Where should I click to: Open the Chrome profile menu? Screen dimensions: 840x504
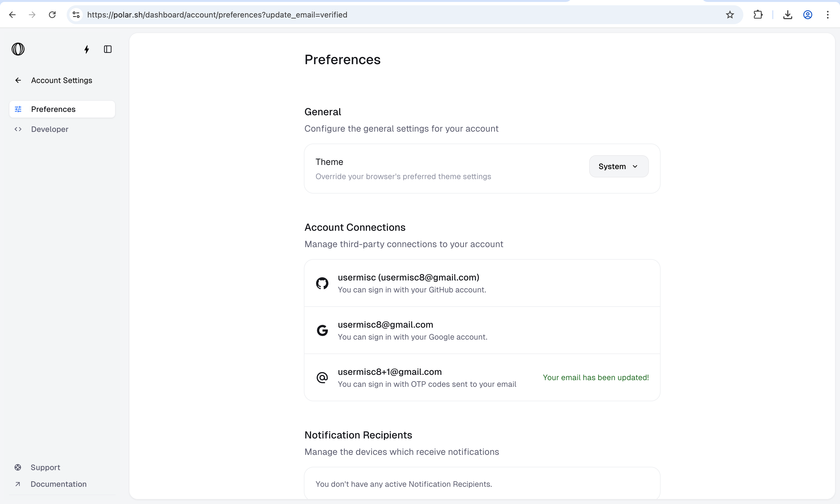[x=807, y=15]
